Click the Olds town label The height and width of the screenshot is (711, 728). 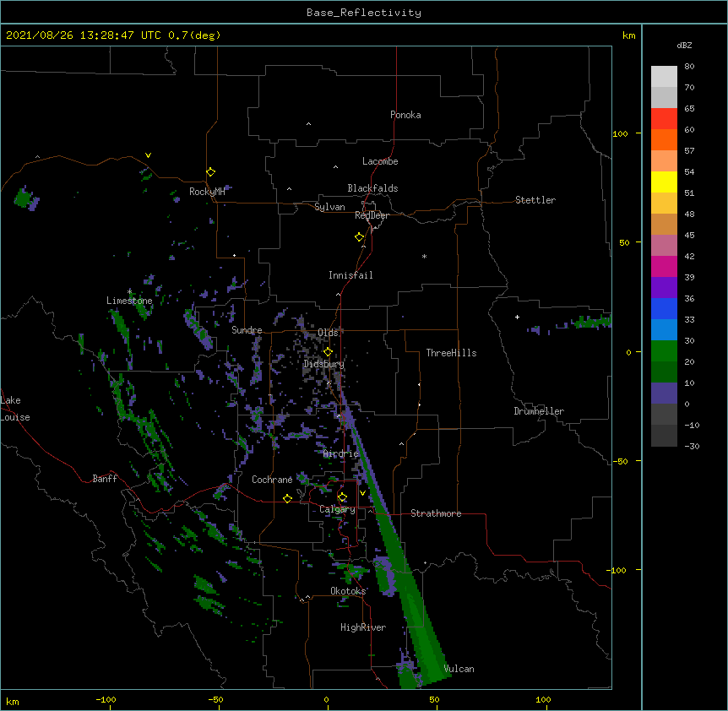point(328,333)
